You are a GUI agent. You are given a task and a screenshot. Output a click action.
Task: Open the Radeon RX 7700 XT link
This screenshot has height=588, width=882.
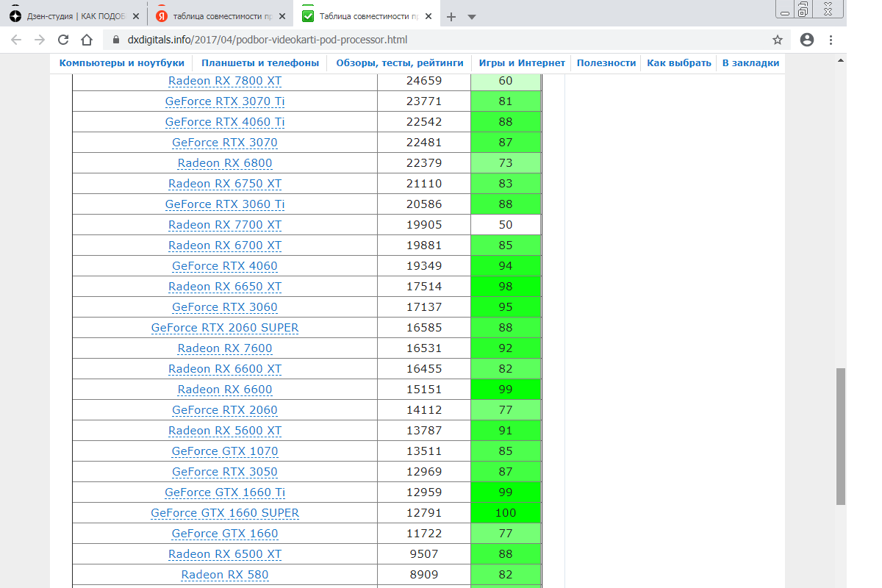point(225,225)
